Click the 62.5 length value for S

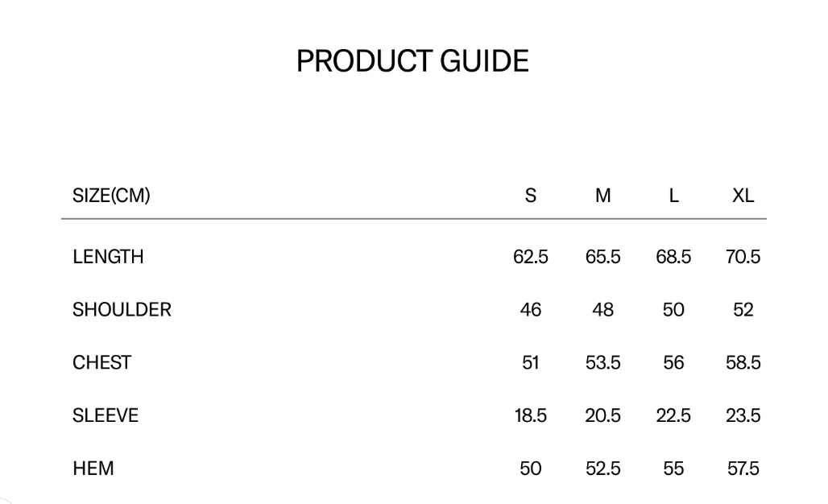pos(531,257)
